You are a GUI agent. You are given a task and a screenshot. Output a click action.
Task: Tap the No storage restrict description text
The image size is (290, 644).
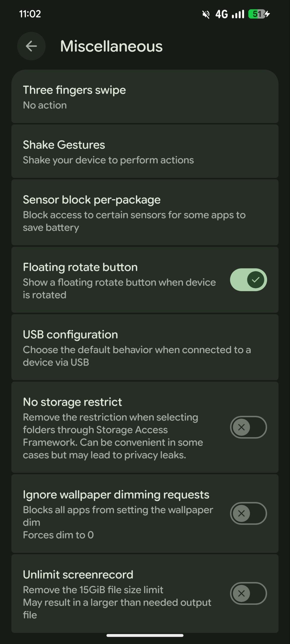pos(113,436)
